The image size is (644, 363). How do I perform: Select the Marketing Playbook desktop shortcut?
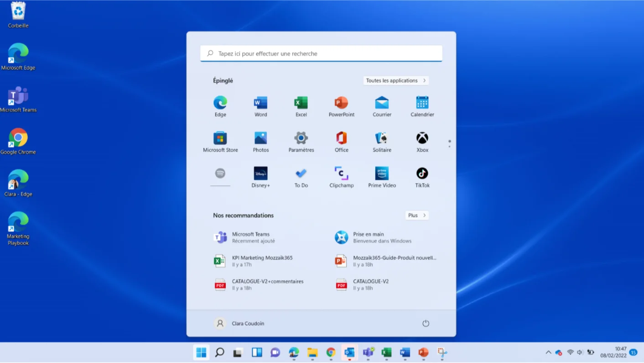(18, 229)
